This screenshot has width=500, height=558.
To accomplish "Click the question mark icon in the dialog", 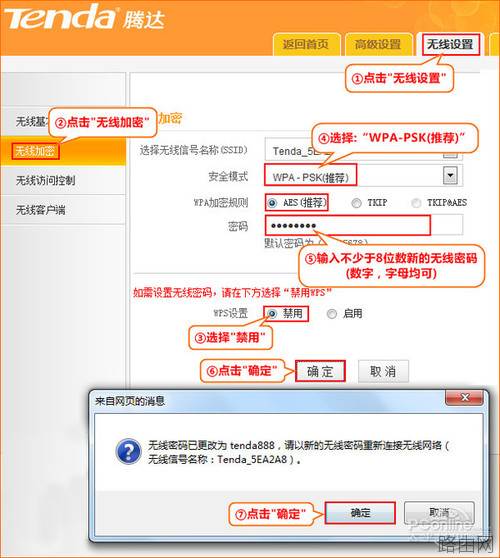I will coord(128,451).
